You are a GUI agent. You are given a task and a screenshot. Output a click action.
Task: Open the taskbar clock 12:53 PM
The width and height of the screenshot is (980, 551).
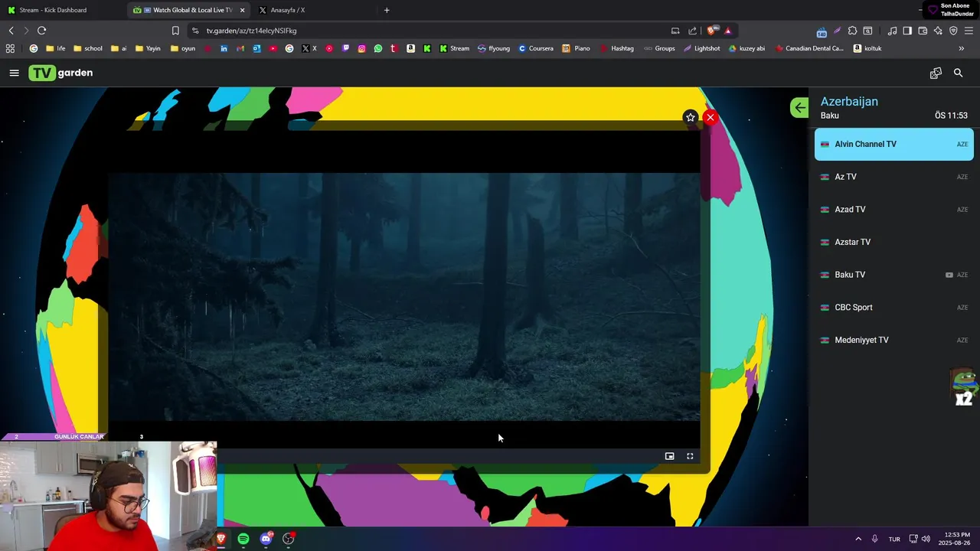click(956, 539)
